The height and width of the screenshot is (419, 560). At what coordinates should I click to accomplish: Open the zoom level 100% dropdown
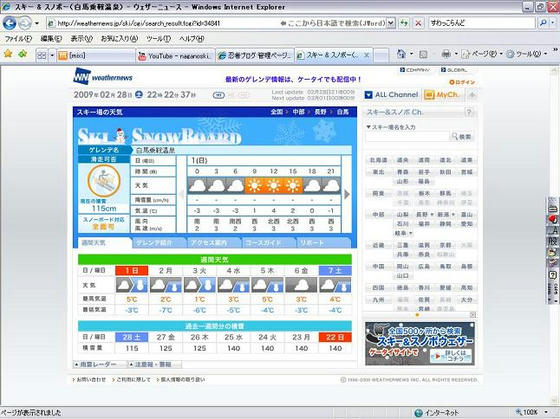point(531,413)
